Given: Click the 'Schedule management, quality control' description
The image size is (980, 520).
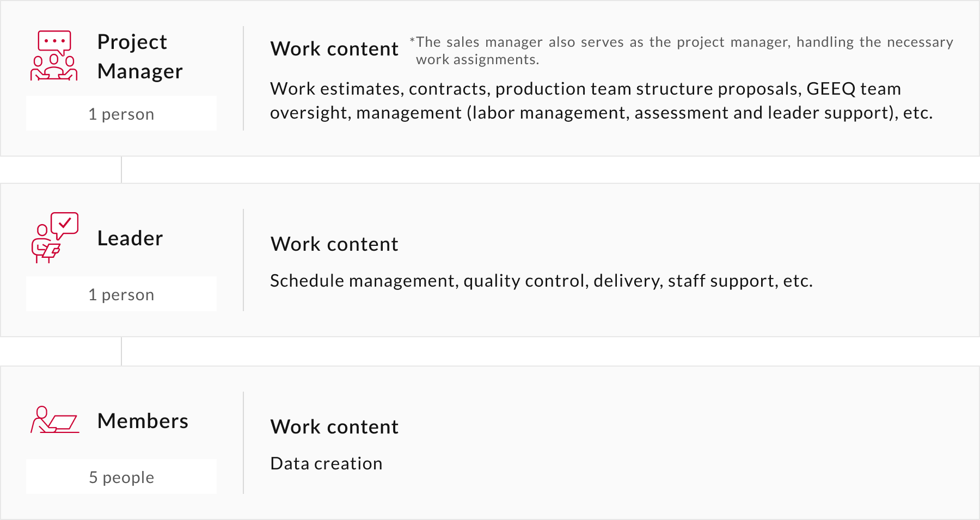Looking at the screenshot, I should 541,281.
